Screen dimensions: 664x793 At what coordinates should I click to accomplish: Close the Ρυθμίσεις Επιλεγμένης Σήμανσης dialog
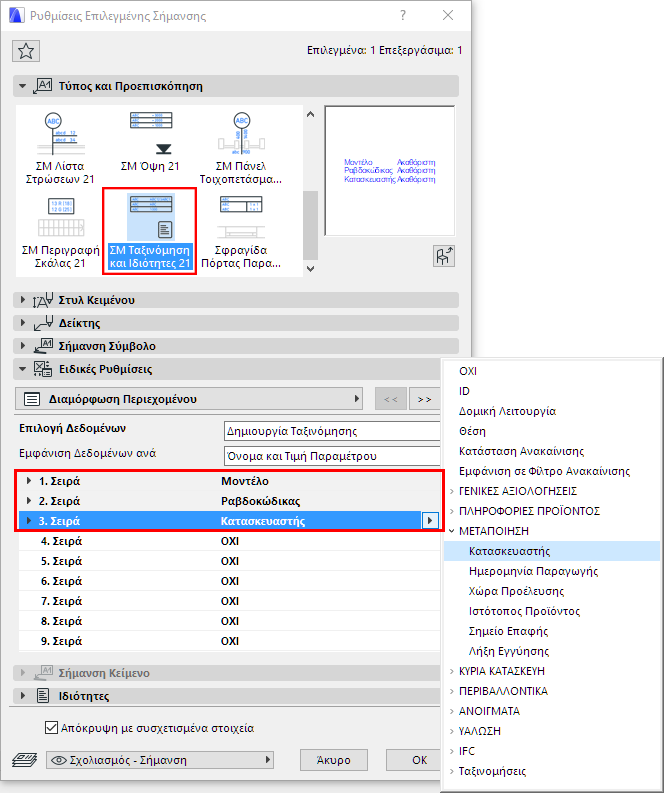pos(448,15)
